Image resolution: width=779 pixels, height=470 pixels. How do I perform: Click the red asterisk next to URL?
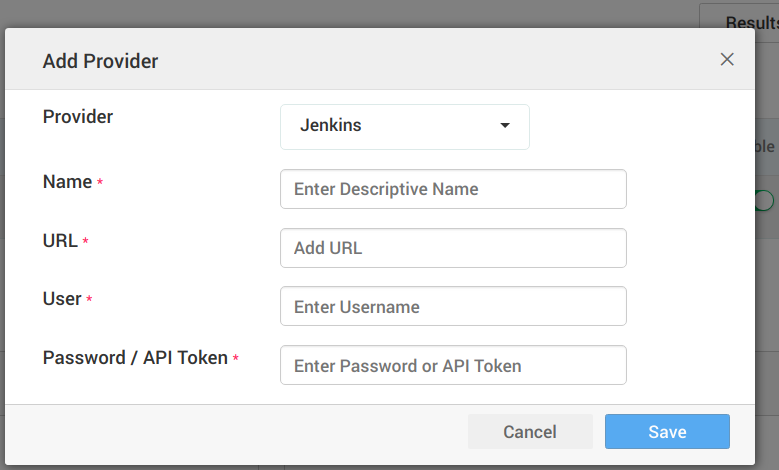[x=85, y=242]
